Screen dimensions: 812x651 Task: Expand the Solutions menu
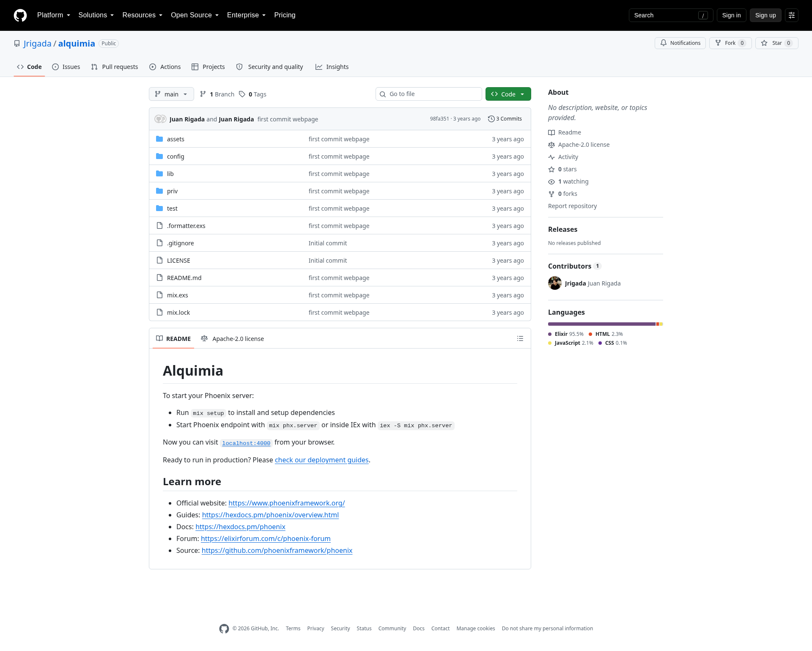point(96,15)
